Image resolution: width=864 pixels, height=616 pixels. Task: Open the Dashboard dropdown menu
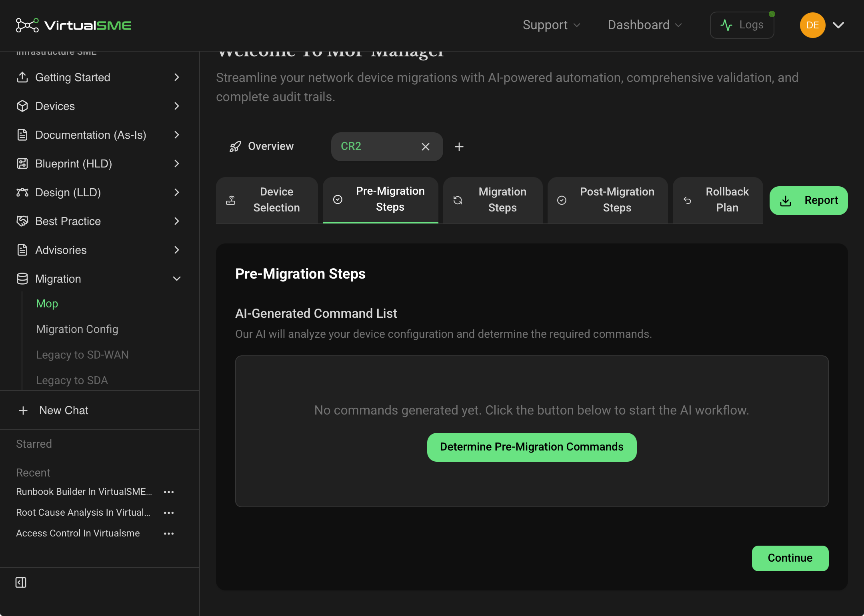[x=644, y=25]
